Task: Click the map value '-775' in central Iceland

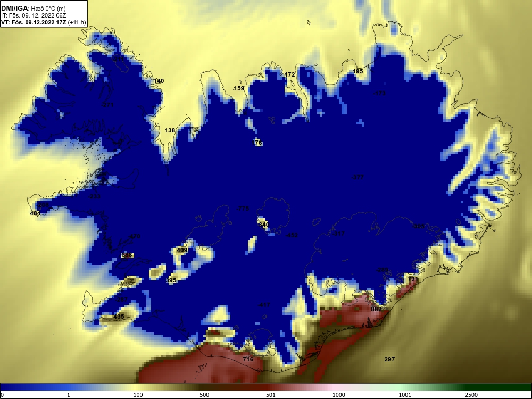Action: tap(243, 209)
